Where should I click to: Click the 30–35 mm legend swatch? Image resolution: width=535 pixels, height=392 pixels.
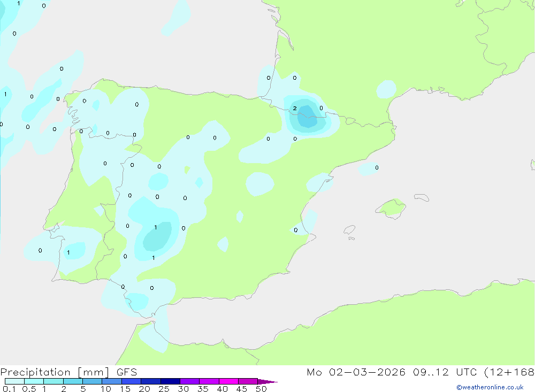190,381
